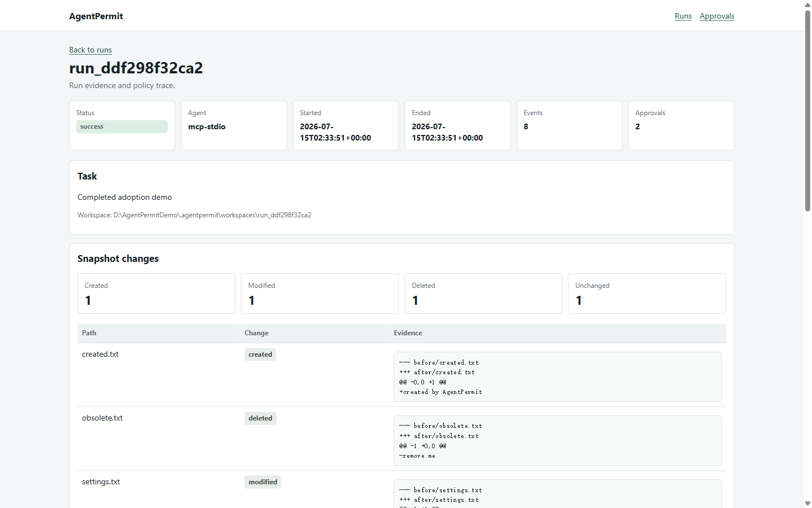The width and height of the screenshot is (812, 508).
Task: Click the 'Snapshot changes' heading
Action: pyautogui.click(x=118, y=259)
